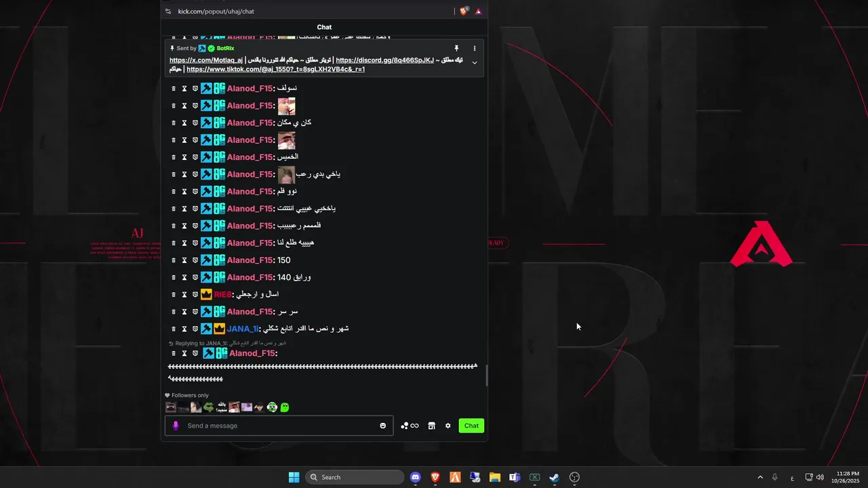Click the pin icon on the pinned message

point(456,49)
